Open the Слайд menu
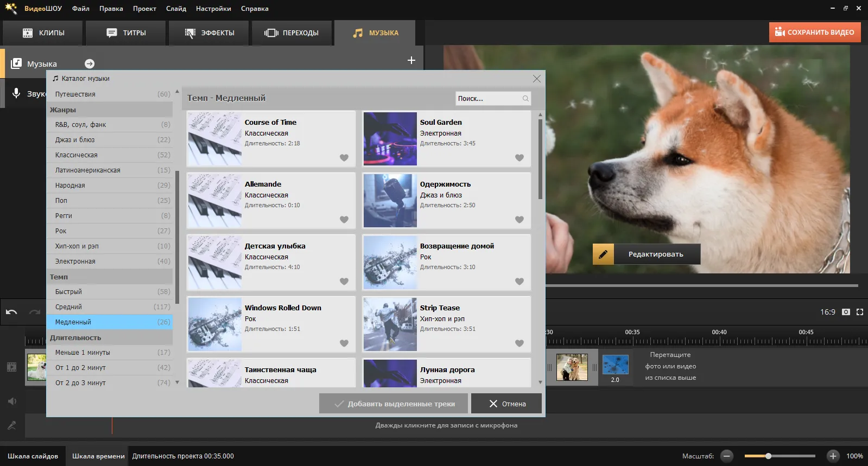Screen dimensions: 868x466 point(176,9)
